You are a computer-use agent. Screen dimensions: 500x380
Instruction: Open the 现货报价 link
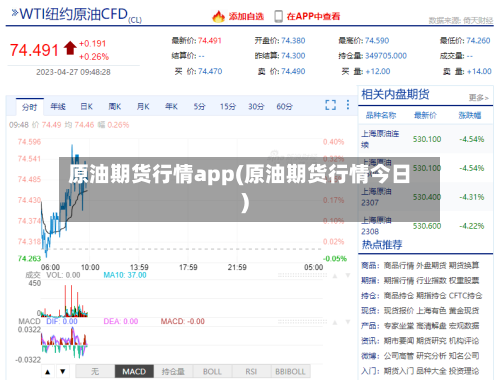click(398, 311)
